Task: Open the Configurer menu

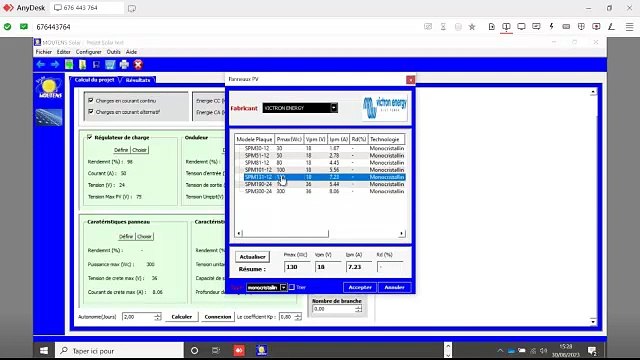Action: [89, 52]
